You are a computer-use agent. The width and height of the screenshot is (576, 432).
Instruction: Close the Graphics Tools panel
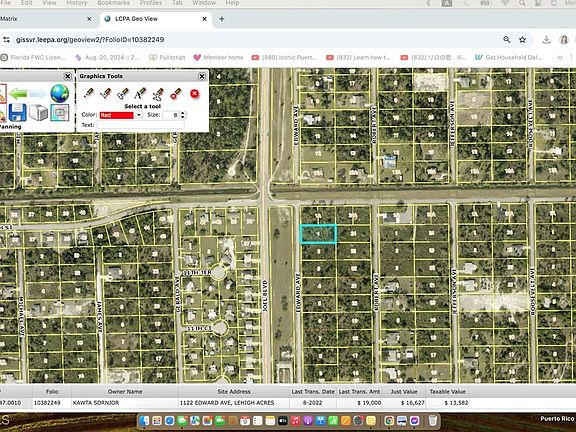pos(202,76)
